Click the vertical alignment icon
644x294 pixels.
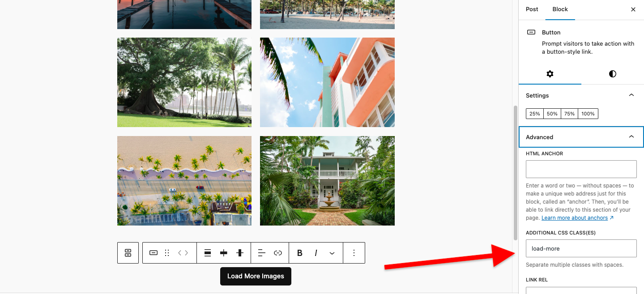pyautogui.click(x=224, y=253)
